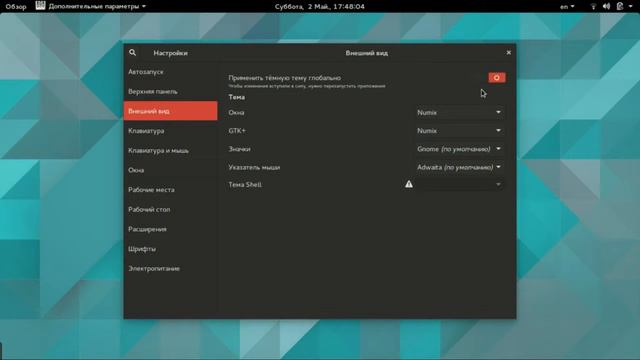This screenshot has width=640, height=360.
Task: Select Рабочий стол in the sidebar
Action: [170, 209]
